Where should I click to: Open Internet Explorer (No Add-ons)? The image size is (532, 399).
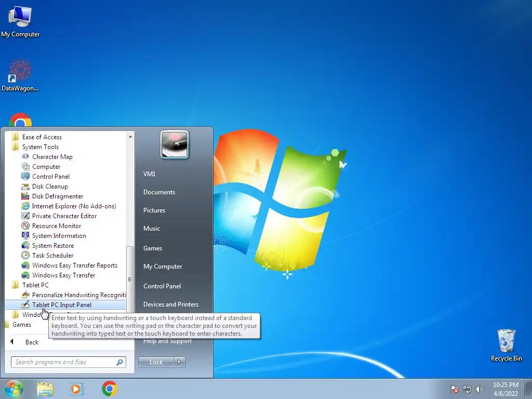[74, 206]
